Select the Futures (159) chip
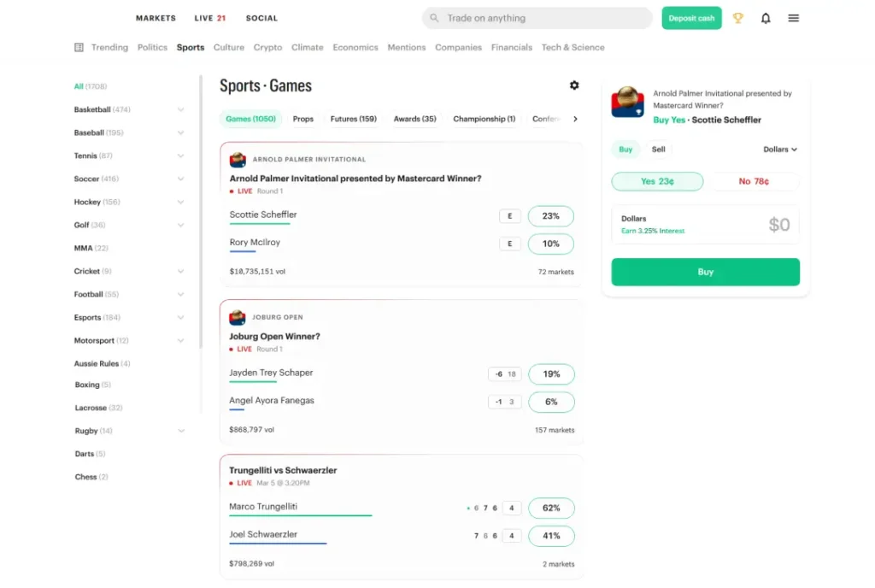 [353, 119]
